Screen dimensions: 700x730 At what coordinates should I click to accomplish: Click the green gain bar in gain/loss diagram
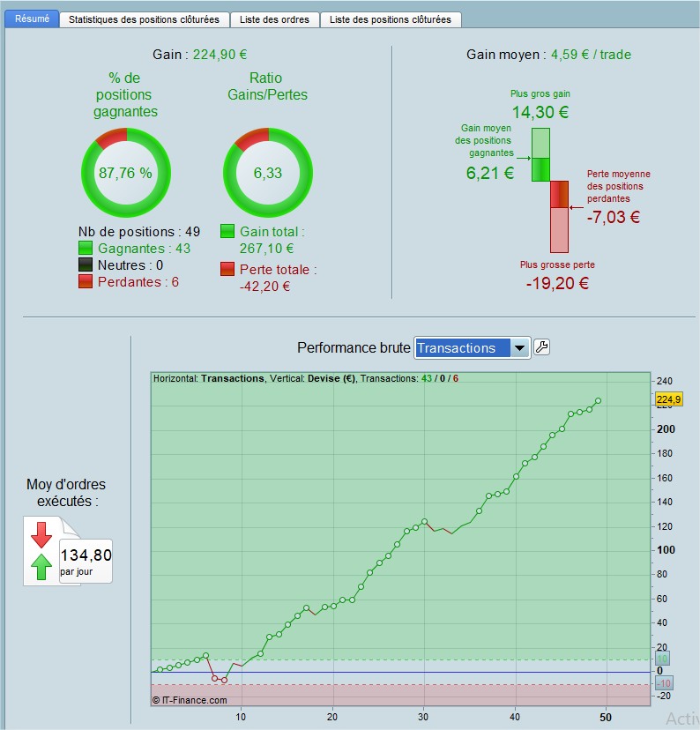(x=540, y=154)
